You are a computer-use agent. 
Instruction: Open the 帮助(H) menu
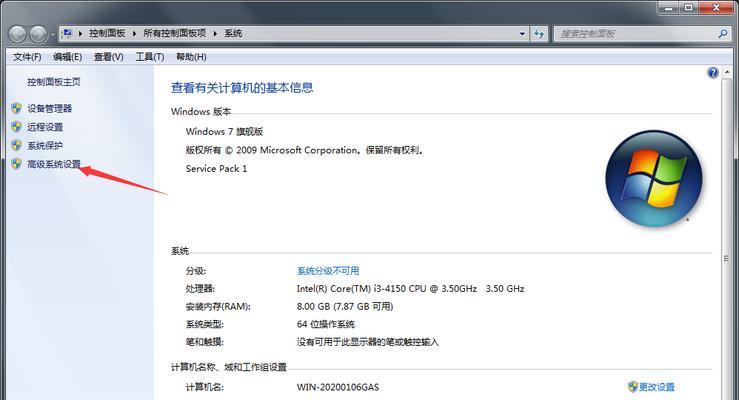(191, 57)
